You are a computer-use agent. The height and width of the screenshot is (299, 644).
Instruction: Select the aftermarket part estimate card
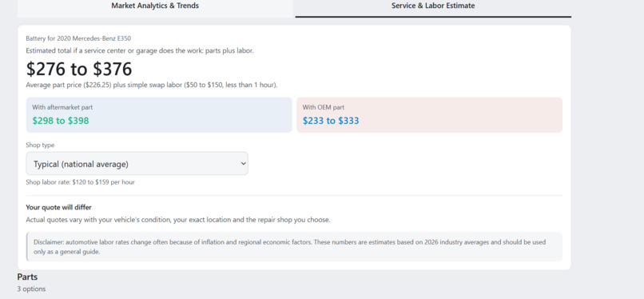pyautogui.click(x=159, y=114)
